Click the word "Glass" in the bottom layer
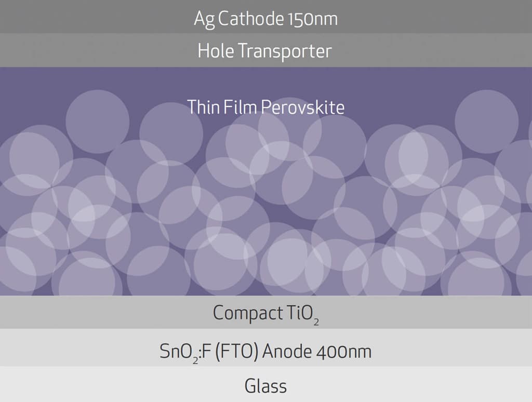 point(265,386)
